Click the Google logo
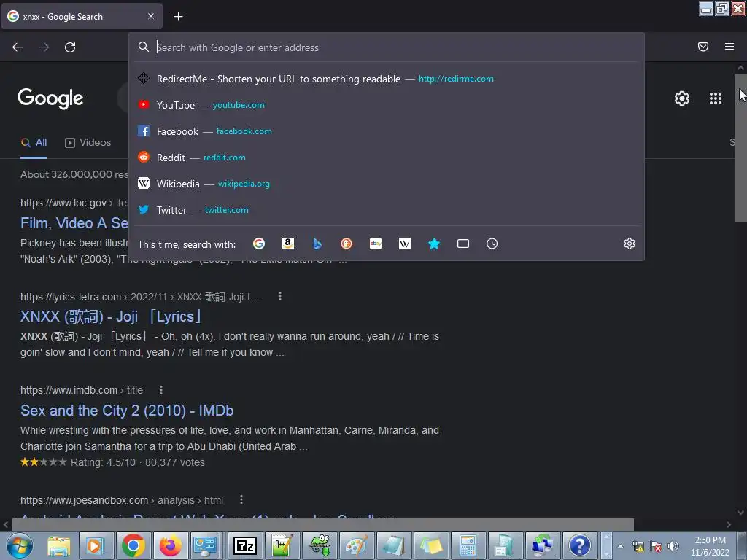This screenshot has height=560, width=747. tap(50, 98)
